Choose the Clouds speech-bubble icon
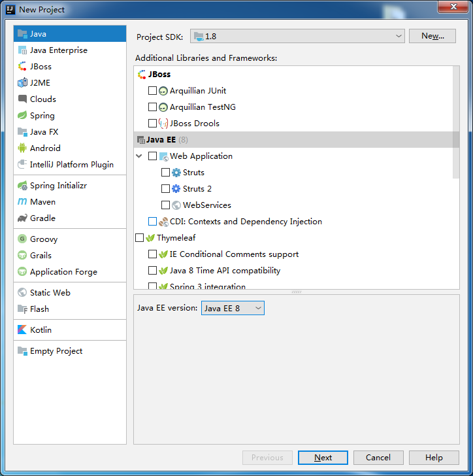 [22, 99]
